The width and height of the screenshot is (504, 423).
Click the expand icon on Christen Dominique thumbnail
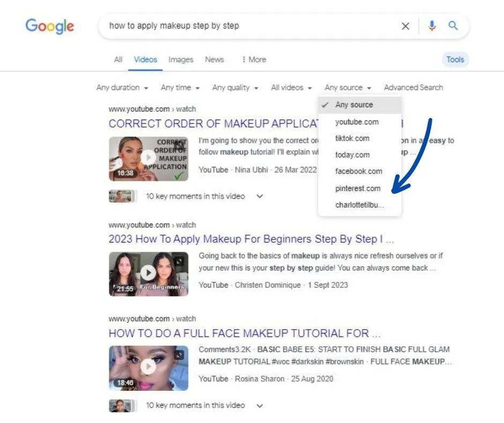pos(180,261)
